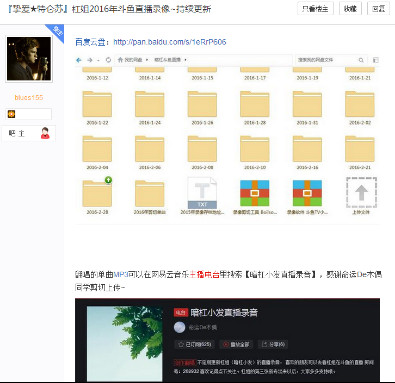
Task: Click the netdisk search input field
Action: (327, 60)
